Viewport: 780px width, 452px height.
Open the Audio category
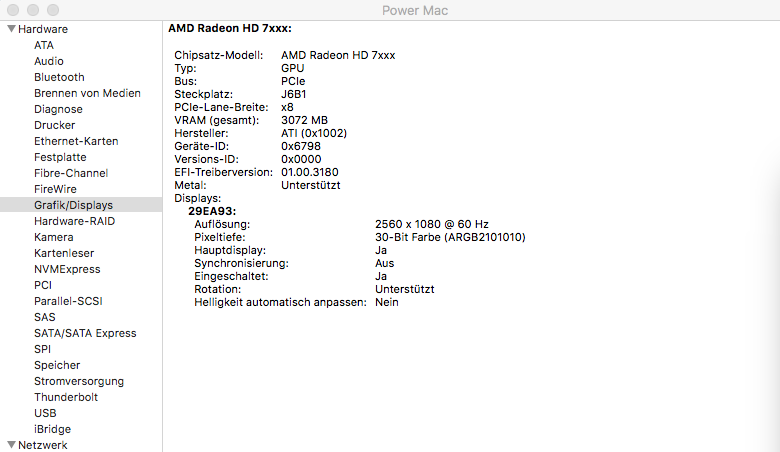click(49, 61)
